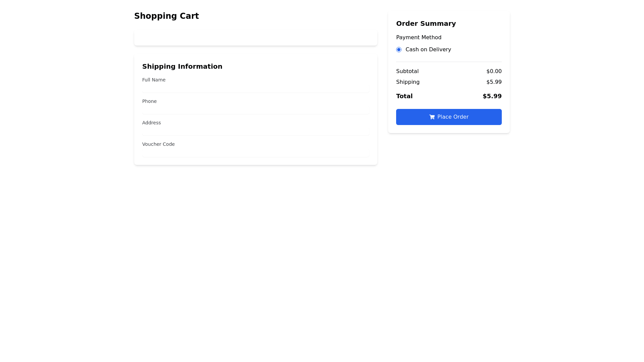Click the Shipping Information heading
This screenshot has width=644, height=362.
[182, 66]
